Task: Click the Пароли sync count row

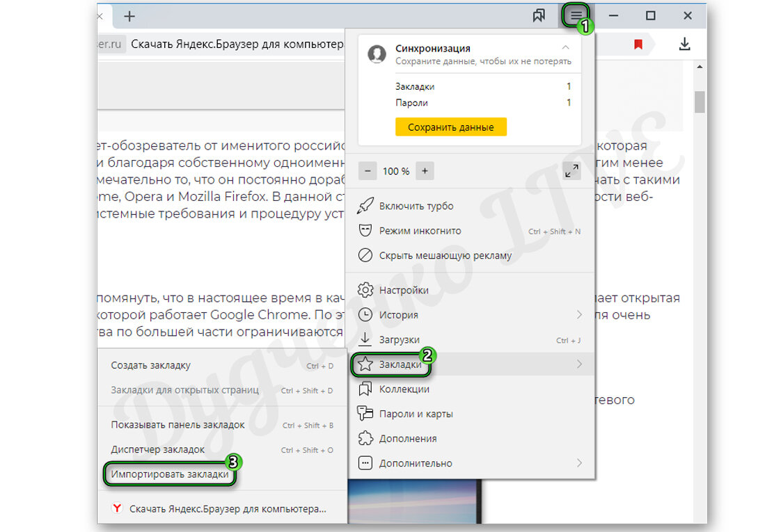Action: point(483,103)
